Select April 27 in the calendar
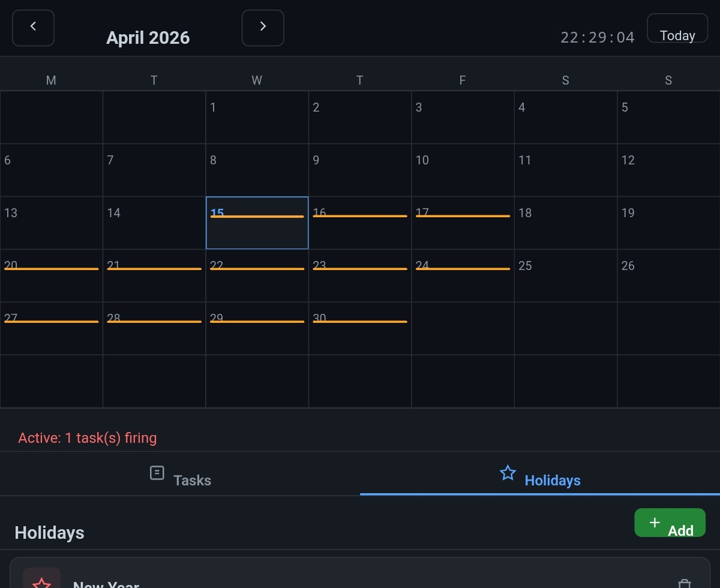 point(51,328)
